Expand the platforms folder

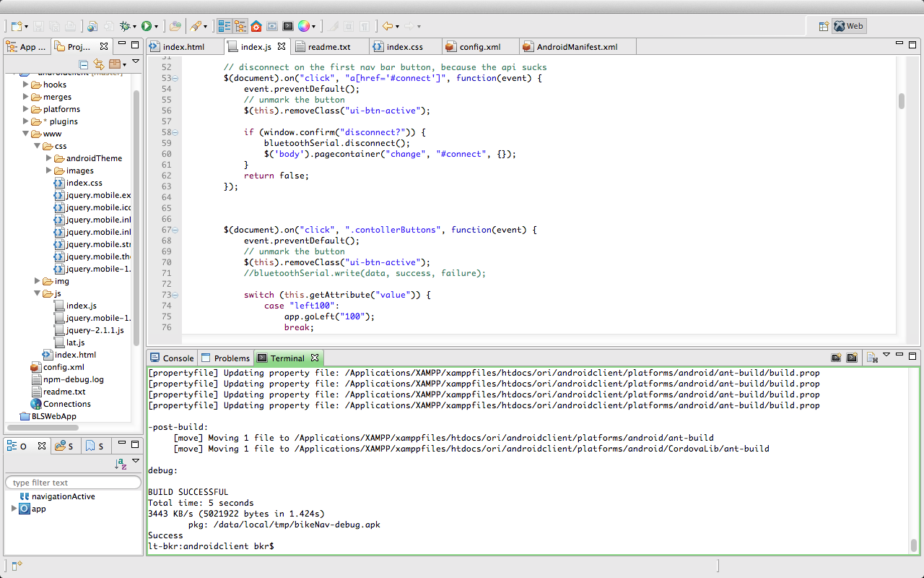(26, 109)
